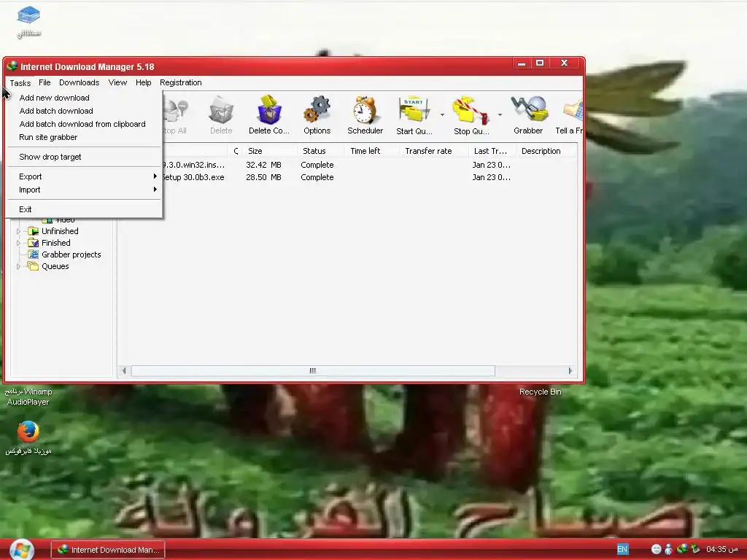
Task: Expand the Export submenu
Action: pos(84,176)
